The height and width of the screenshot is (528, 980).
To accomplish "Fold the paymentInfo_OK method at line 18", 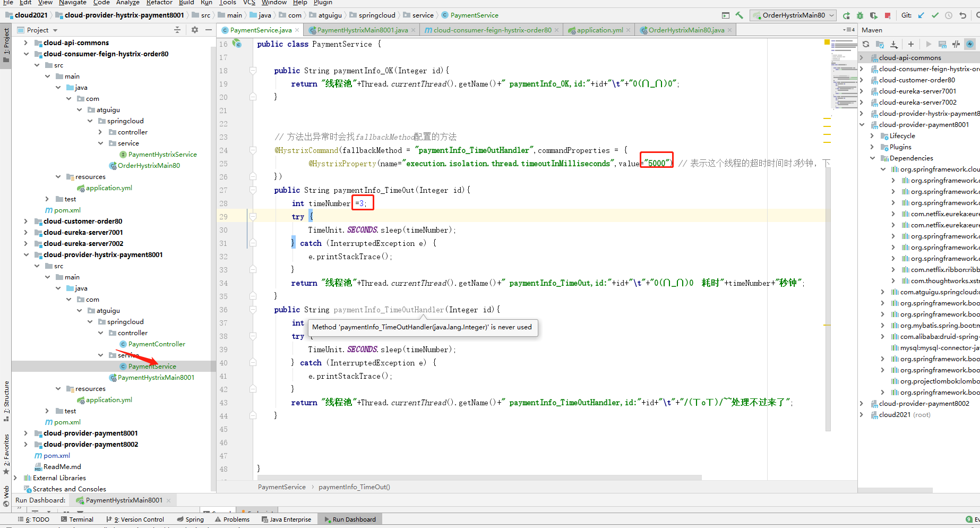I will (253, 71).
